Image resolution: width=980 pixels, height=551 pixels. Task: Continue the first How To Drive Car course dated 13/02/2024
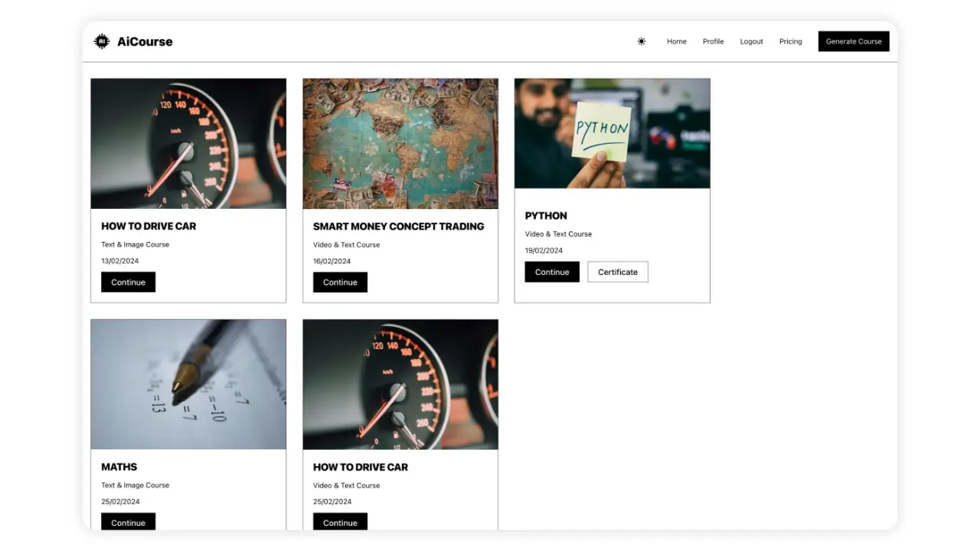point(128,282)
